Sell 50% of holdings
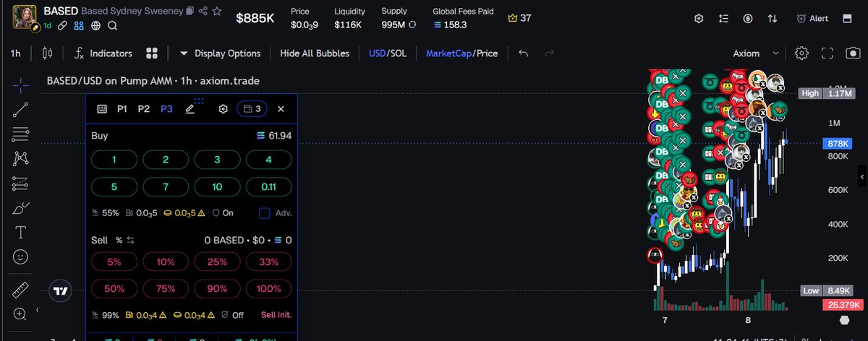The width and height of the screenshot is (868, 341). (x=114, y=288)
